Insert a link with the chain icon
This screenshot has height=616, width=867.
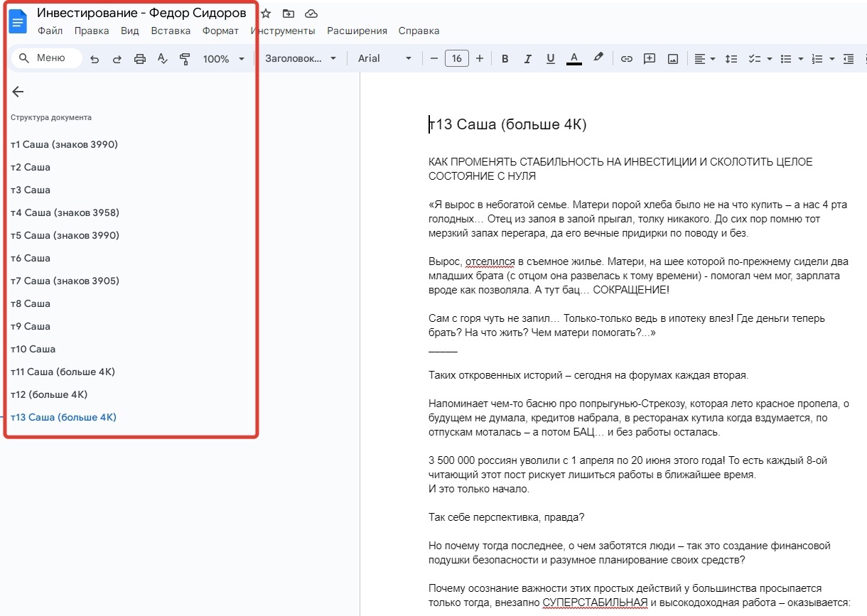(626, 59)
